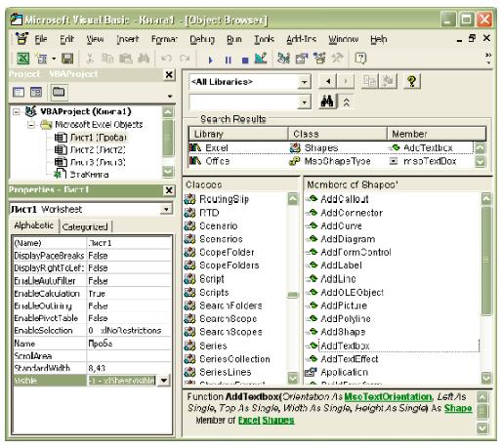Switch to the Categorized tab
The height and width of the screenshot is (448, 502).
pyautogui.click(x=85, y=226)
